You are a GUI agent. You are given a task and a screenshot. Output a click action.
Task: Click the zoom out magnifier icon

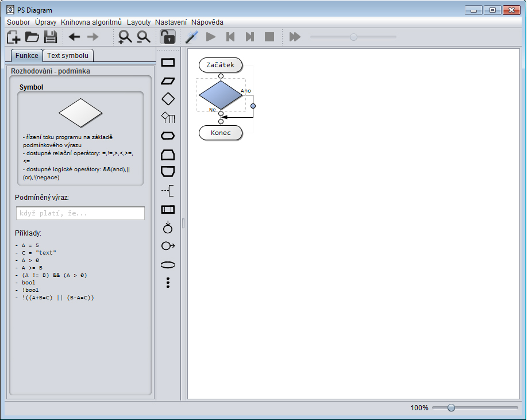point(143,37)
